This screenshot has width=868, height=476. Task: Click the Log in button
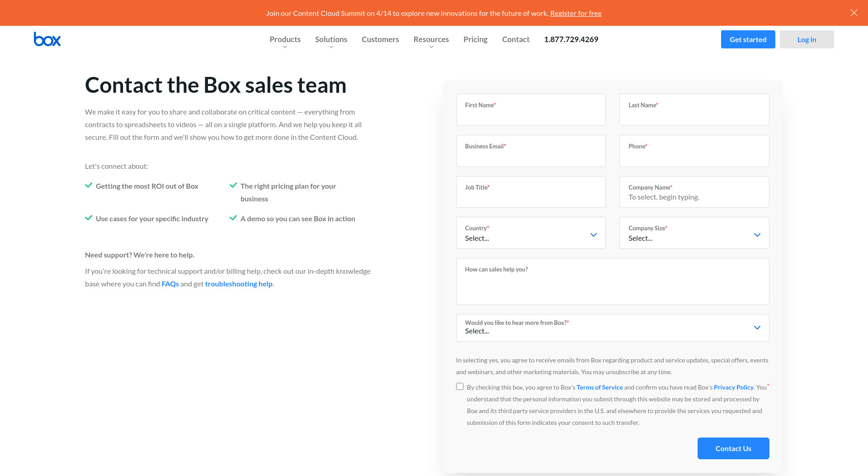pos(807,39)
